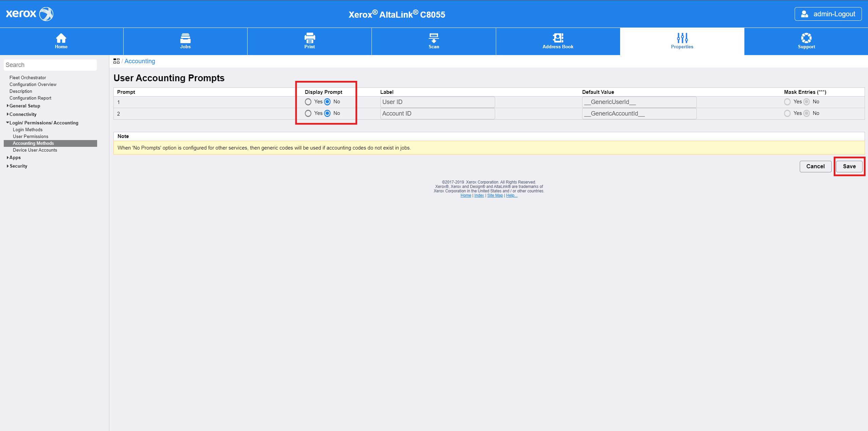Viewport: 868px width, 431px height.
Task: Open the Support lifebuoy icon
Action: click(806, 38)
